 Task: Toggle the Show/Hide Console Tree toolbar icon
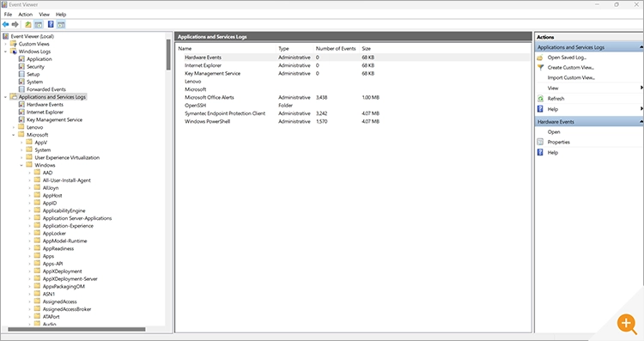tap(38, 25)
